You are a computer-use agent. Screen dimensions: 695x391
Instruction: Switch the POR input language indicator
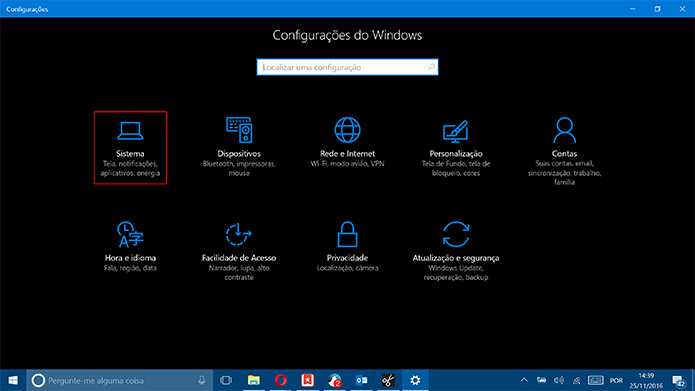coord(616,380)
